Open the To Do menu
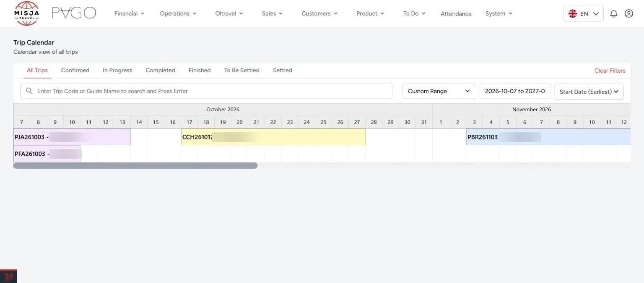644x283 pixels. pos(414,13)
